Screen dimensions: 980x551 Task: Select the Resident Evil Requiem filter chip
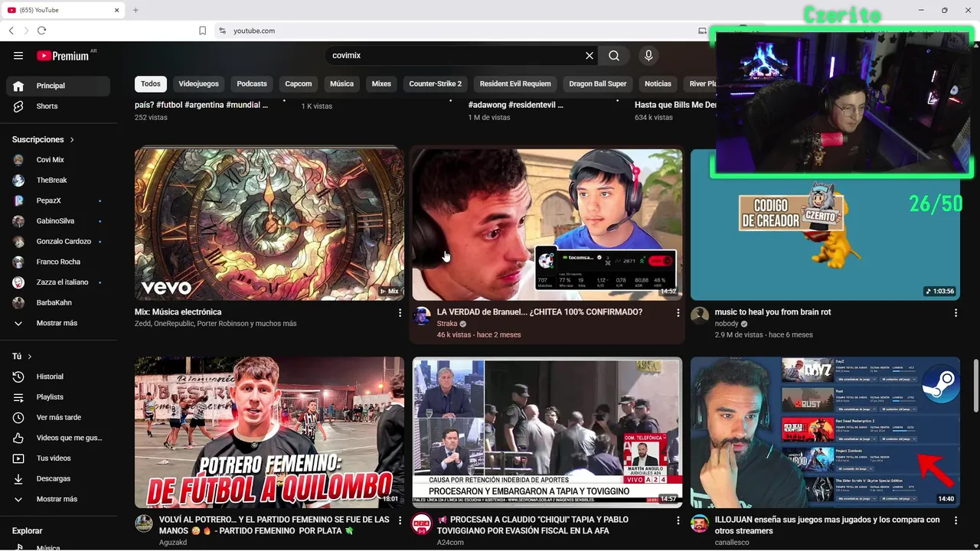[515, 84]
